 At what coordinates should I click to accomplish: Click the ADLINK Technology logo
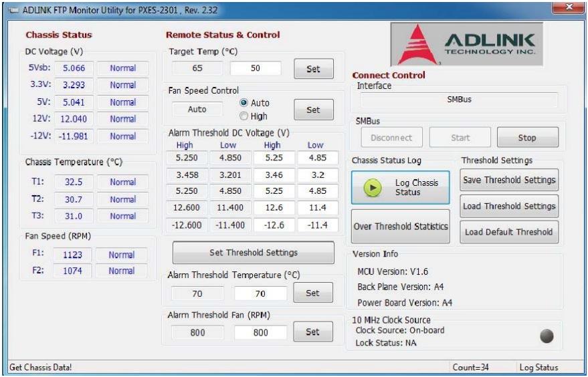coord(466,44)
